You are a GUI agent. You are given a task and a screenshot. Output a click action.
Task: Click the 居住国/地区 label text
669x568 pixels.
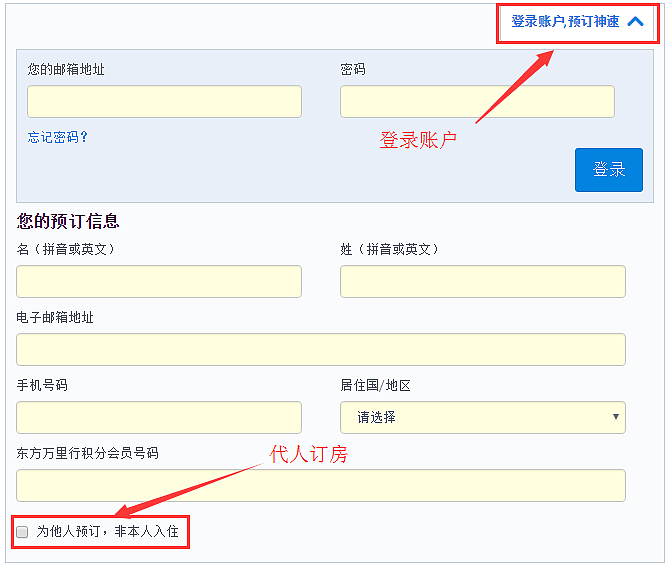pos(375,385)
